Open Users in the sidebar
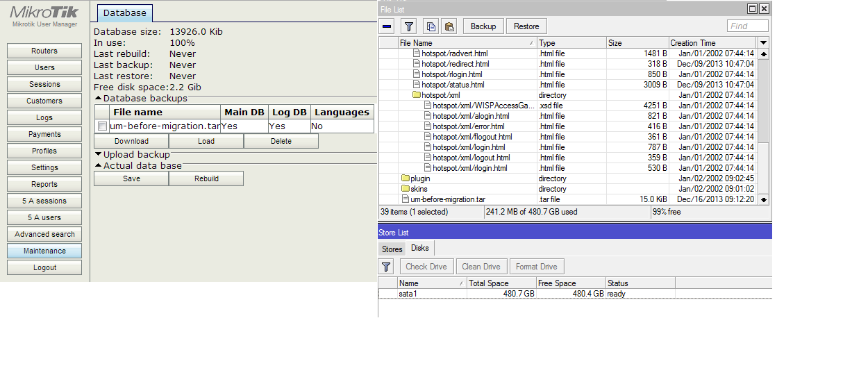This screenshot has width=868, height=375. click(x=44, y=67)
